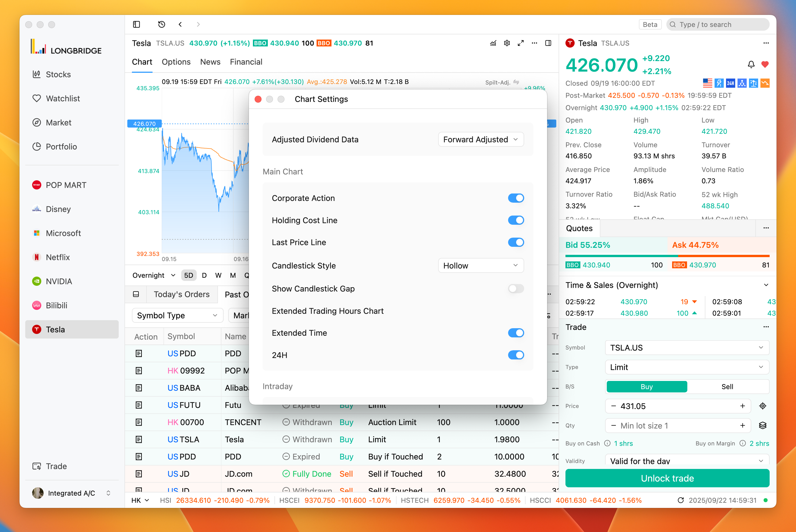Open the Financial tab

click(x=246, y=62)
